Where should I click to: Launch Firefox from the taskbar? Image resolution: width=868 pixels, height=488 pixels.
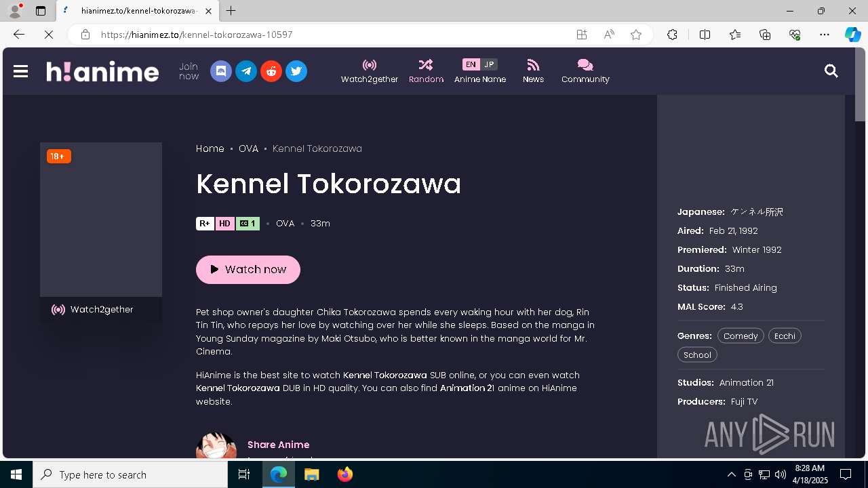click(x=345, y=474)
